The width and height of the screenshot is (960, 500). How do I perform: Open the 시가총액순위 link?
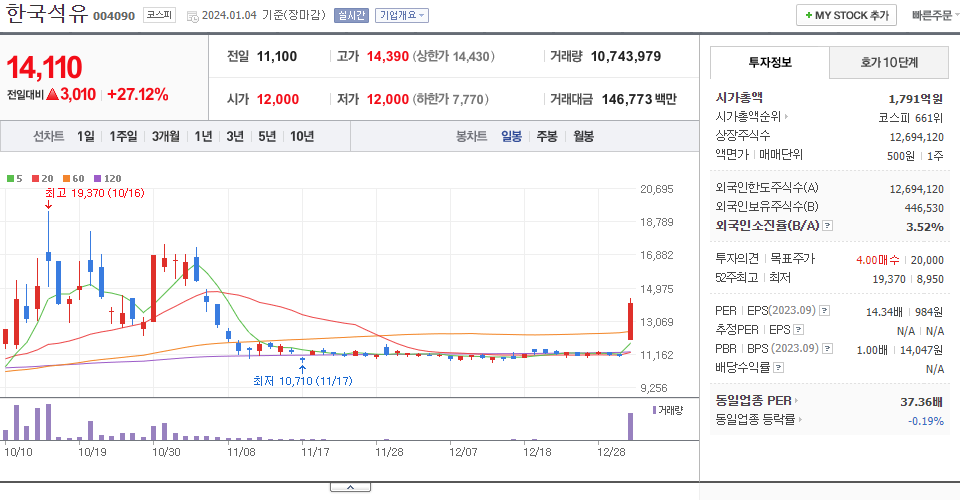749,116
